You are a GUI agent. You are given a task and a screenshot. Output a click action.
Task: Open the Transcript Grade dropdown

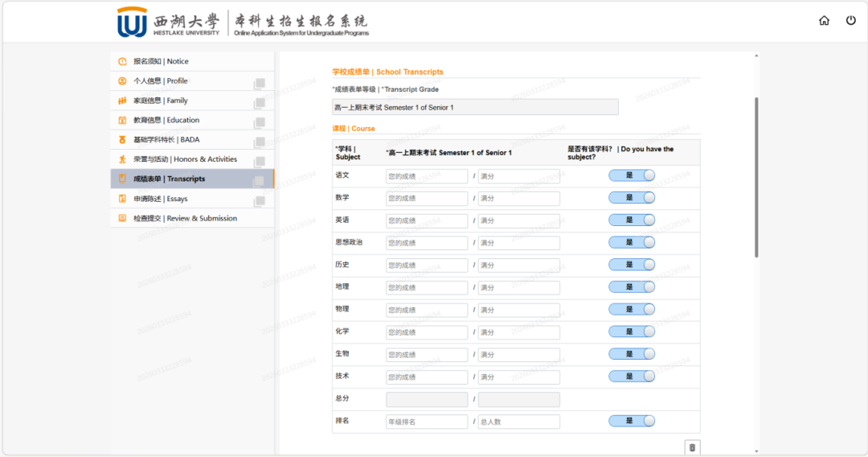[475, 107]
